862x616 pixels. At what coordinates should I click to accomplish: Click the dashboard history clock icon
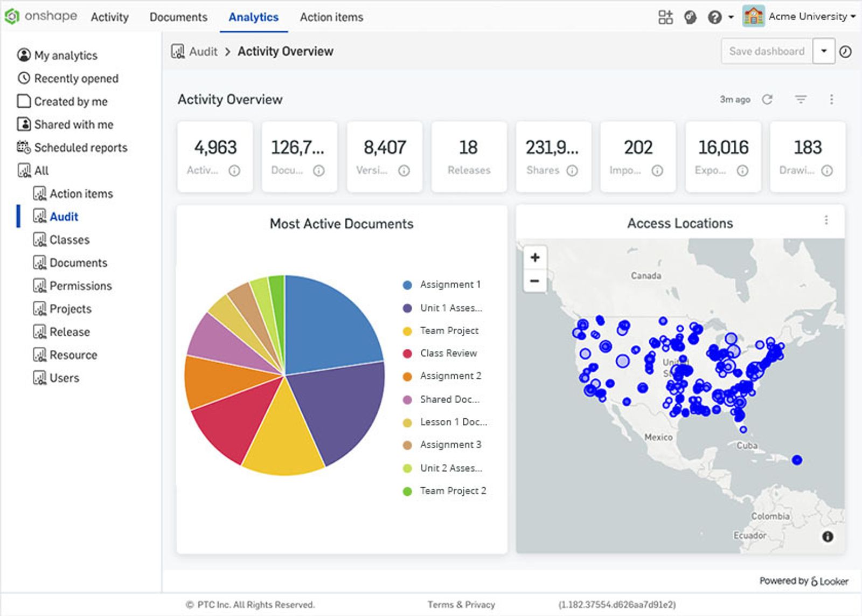pos(844,51)
